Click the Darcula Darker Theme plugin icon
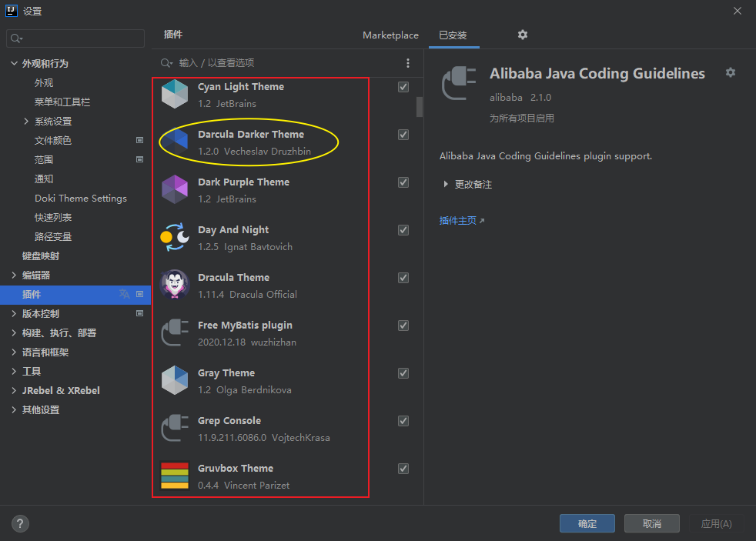This screenshot has width=756, height=541. [175, 142]
